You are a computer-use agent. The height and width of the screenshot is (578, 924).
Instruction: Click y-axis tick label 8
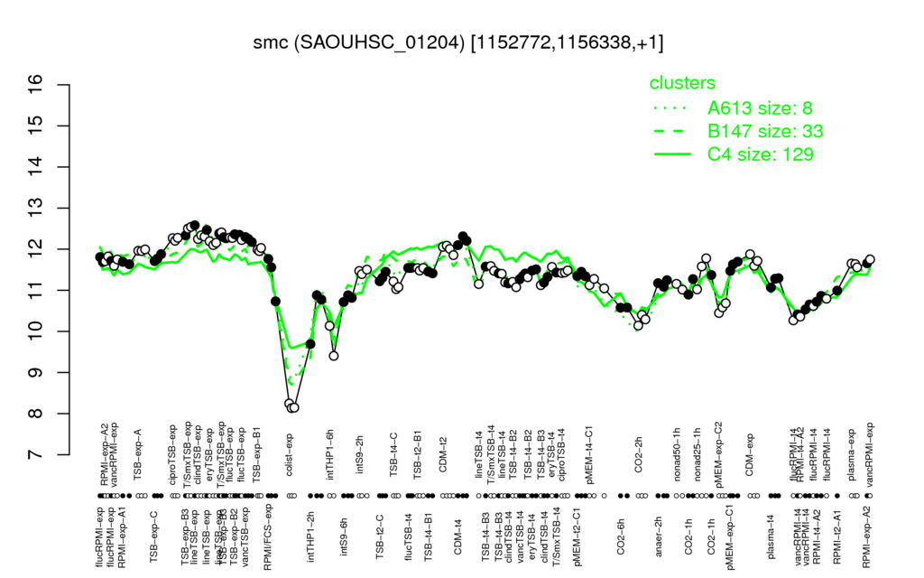click(35, 414)
